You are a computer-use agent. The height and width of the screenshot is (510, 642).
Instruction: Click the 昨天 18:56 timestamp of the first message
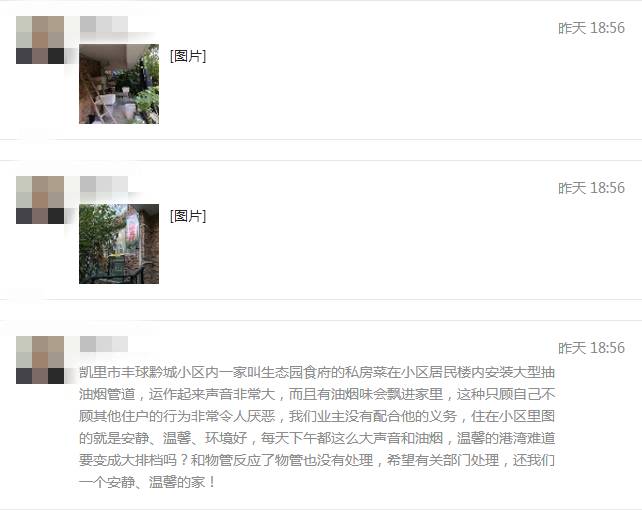(591, 28)
